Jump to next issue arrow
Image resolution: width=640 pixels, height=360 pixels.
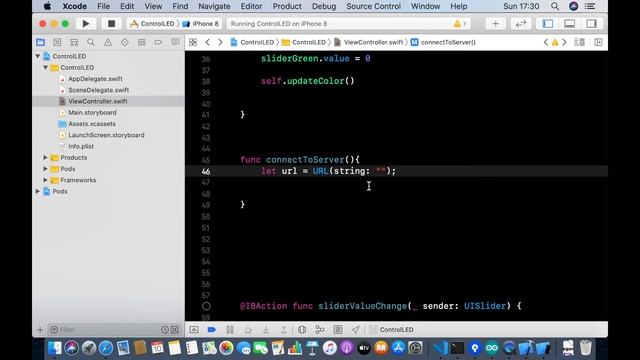pyautogui.click(x=564, y=42)
